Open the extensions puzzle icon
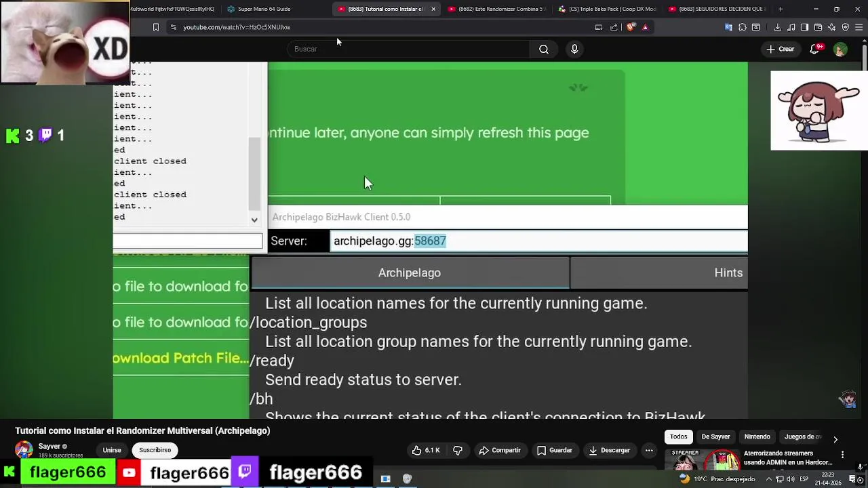 [x=743, y=27]
